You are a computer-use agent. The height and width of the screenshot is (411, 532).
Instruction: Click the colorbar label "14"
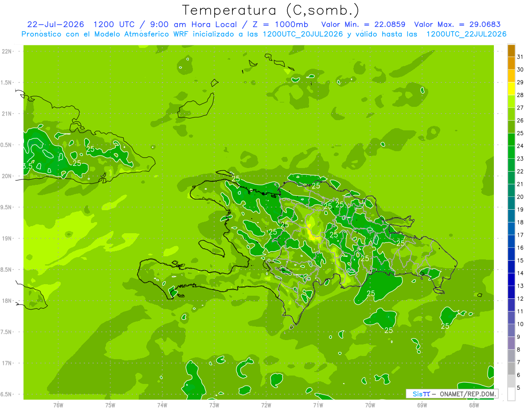coord(520,273)
